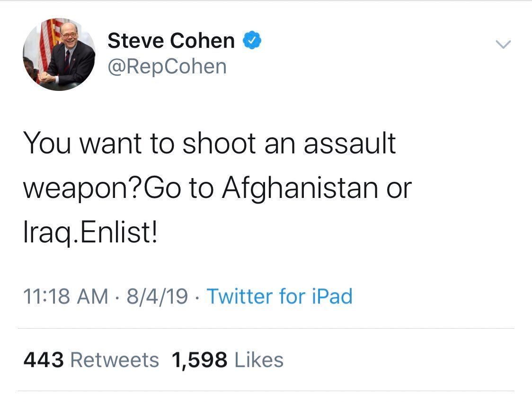Image resolution: width=532 pixels, height=402 pixels.
Task: Open Steve Cohen's profile picture
Action: (59, 54)
